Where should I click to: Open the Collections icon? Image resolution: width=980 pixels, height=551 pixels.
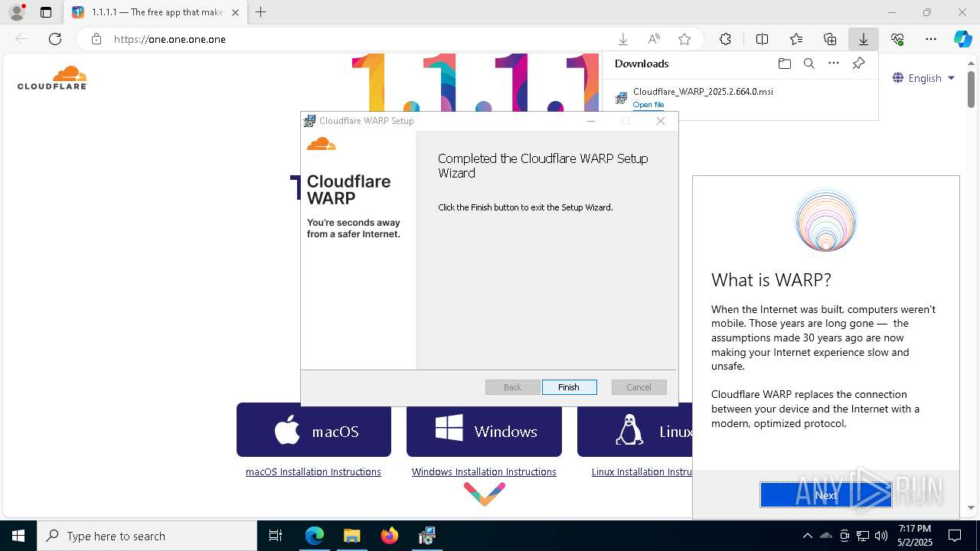[830, 39]
